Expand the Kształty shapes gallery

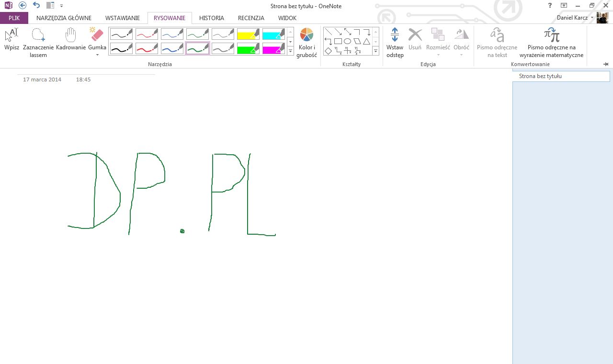(376, 51)
